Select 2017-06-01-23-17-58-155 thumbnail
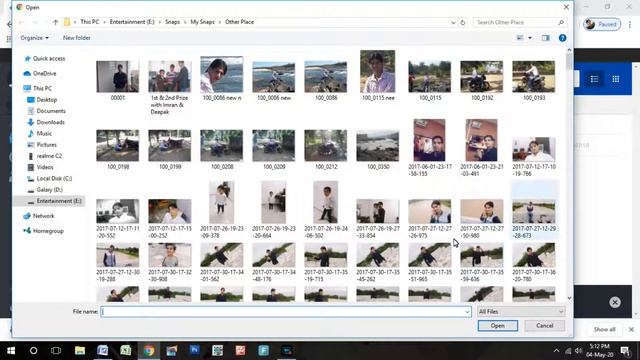 pyautogui.click(x=429, y=140)
